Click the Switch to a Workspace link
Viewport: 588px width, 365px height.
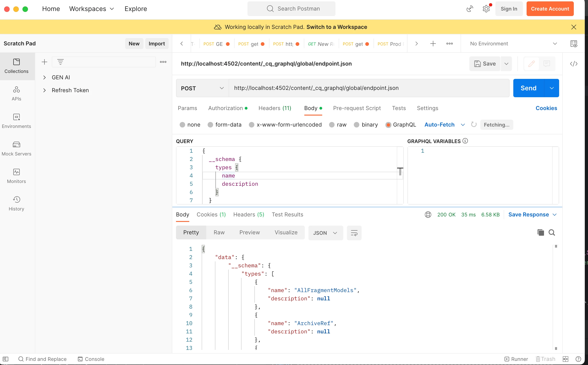click(x=337, y=27)
